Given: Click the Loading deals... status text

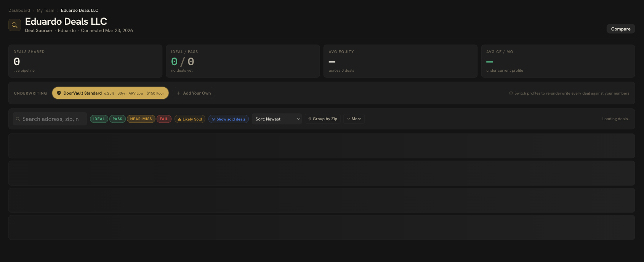Looking at the screenshot, I should coord(616,119).
